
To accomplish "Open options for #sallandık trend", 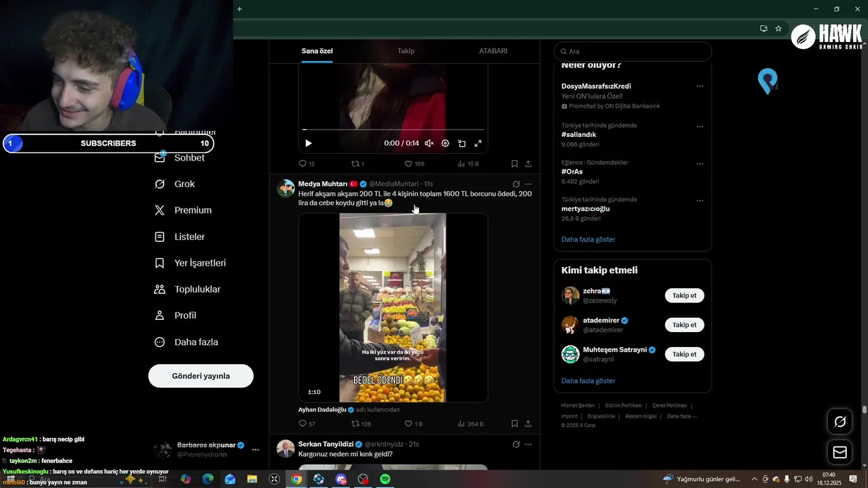I will tap(700, 127).
